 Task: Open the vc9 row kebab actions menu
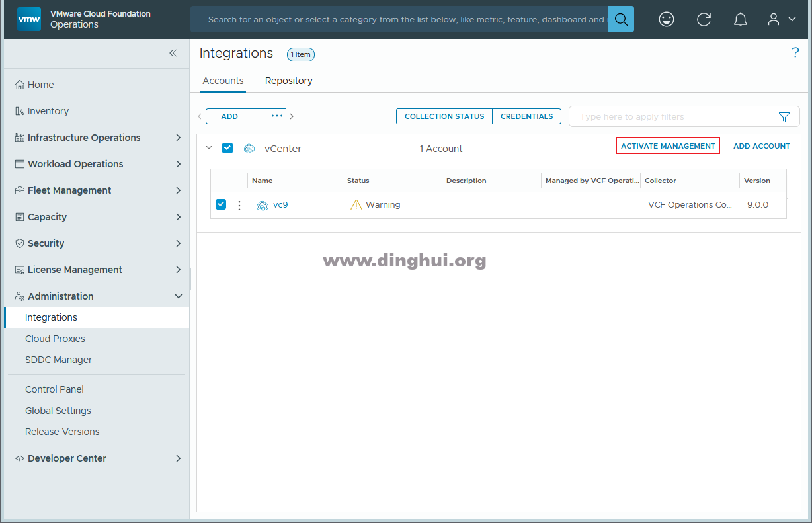(x=239, y=205)
